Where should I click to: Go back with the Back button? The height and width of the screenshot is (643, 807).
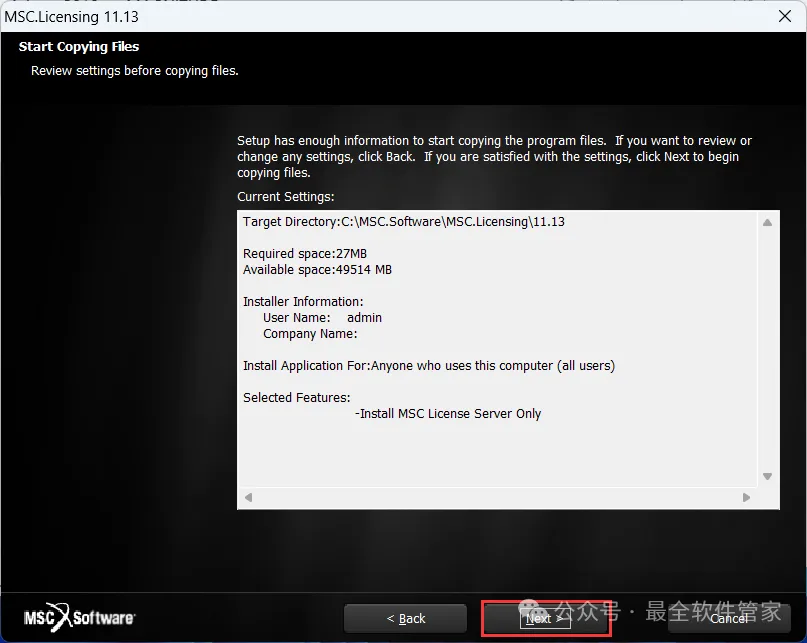tap(406, 618)
